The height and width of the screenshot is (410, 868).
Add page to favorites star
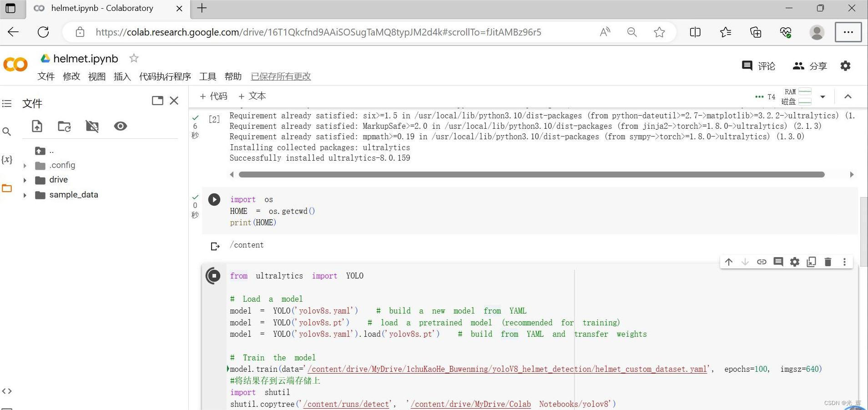(659, 32)
